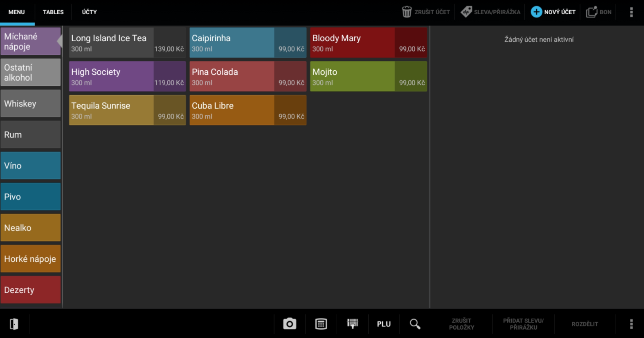Select the Pivo category

click(x=31, y=197)
